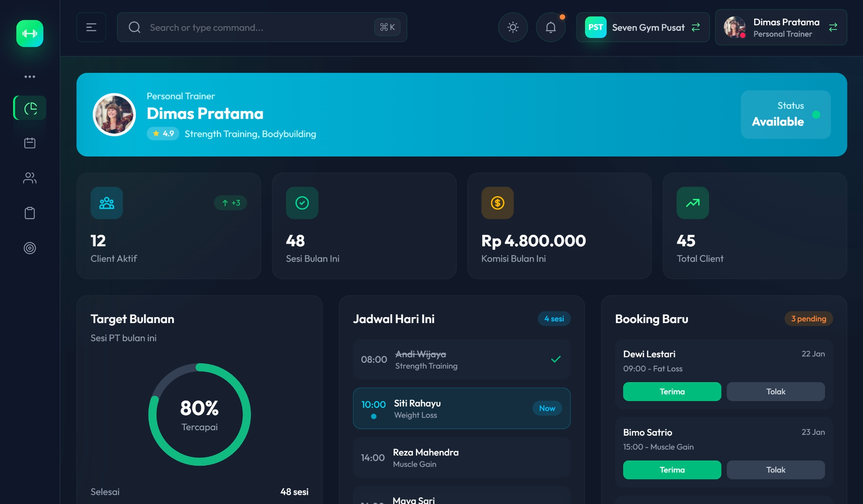Open the clipboard sidebar icon

coord(30,213)
